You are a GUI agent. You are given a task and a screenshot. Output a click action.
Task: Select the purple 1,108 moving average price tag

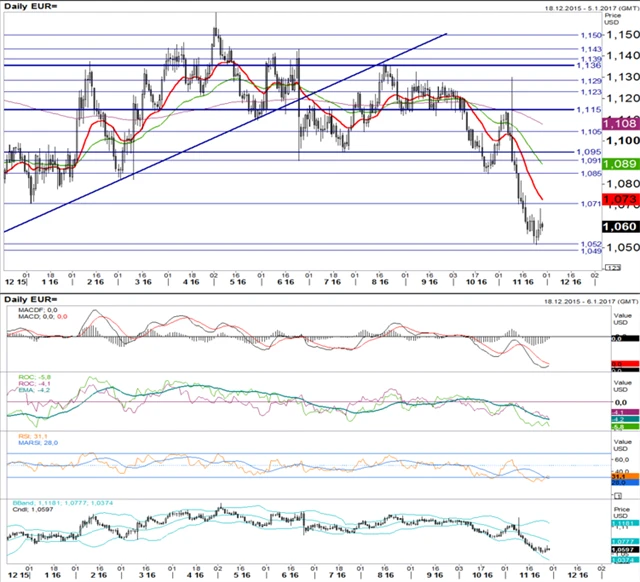[x=620, y=123]
